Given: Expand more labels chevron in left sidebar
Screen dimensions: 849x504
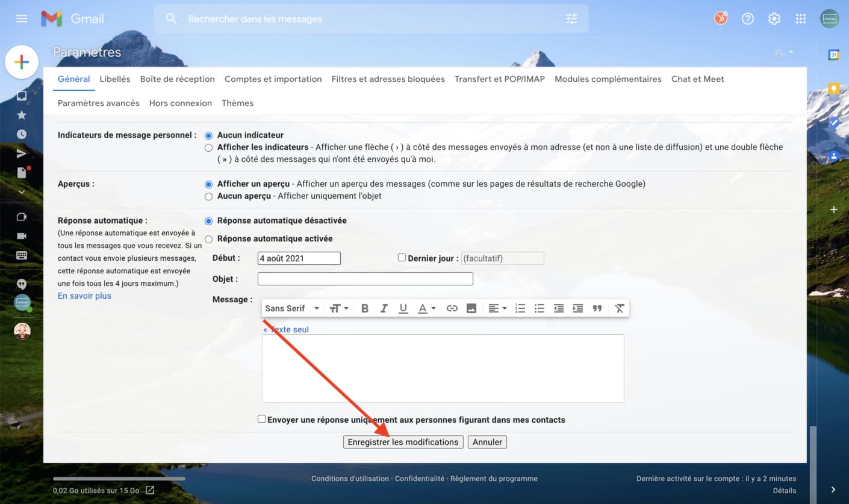Looking at the screenshot, I should pos(22,192).
